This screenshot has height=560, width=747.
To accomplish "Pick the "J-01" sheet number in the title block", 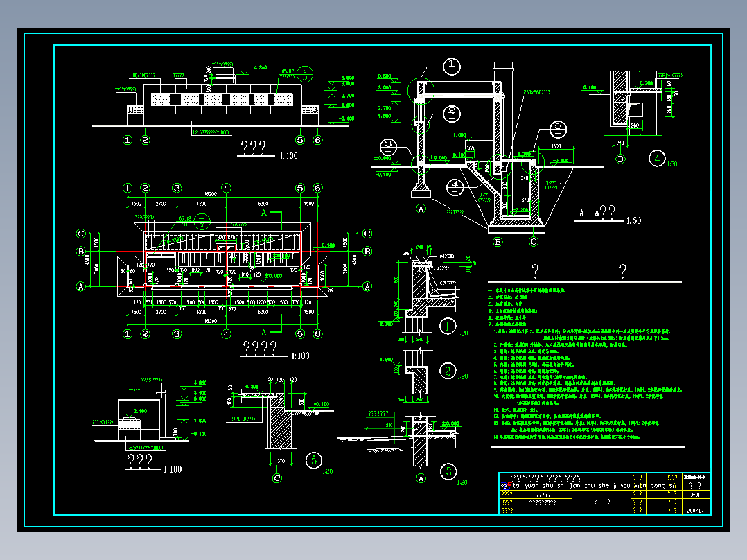I will click(695, 495).
